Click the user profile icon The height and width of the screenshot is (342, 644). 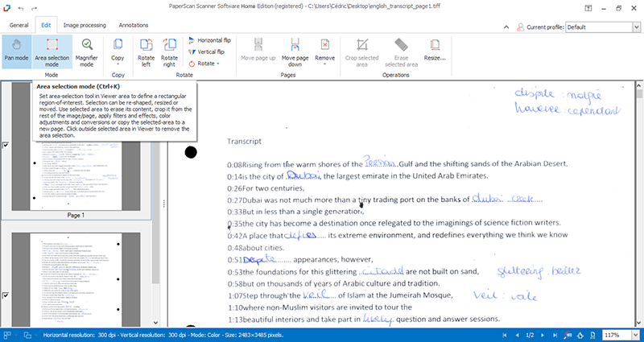520,27
